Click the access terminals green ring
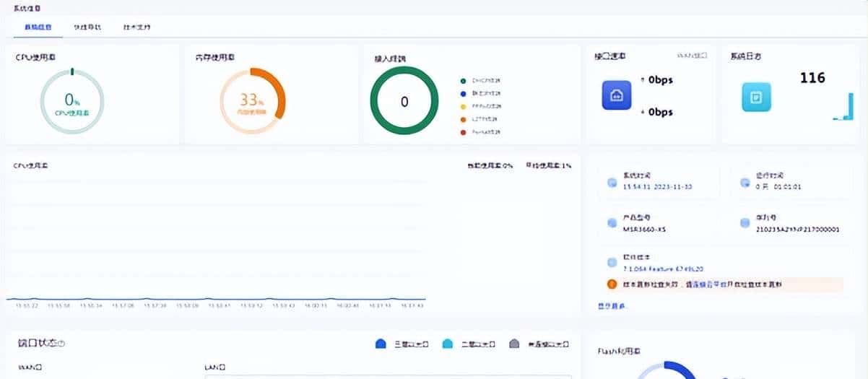The width and height of the screenshot is (868, 379). tap(404, 101)
